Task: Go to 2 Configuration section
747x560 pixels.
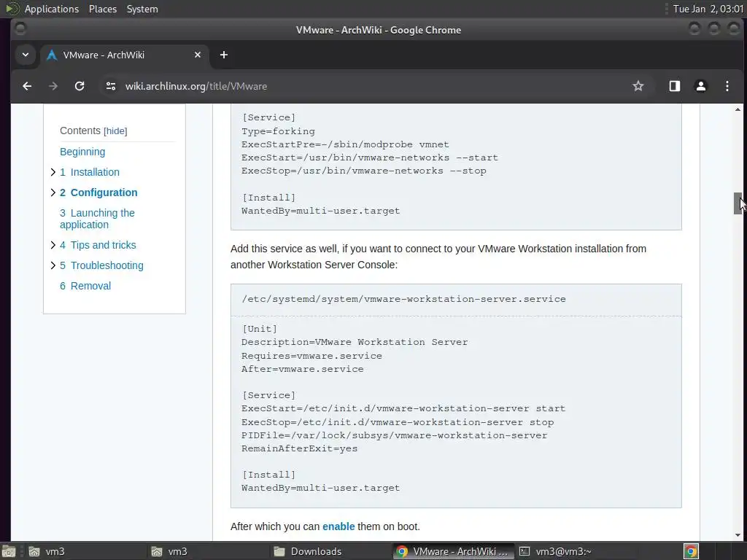Action: tap(98, 192)
